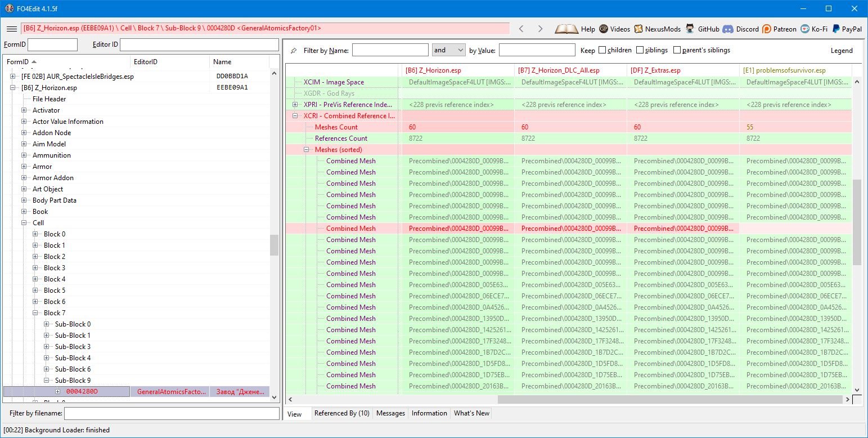Click the Legend button
Viewport: 868px width, 438px height.
(842, 51)
